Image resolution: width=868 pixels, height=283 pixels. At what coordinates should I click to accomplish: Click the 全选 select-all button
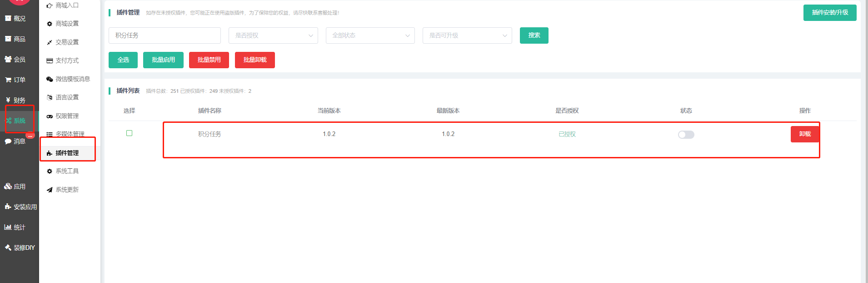click(123, 60)
